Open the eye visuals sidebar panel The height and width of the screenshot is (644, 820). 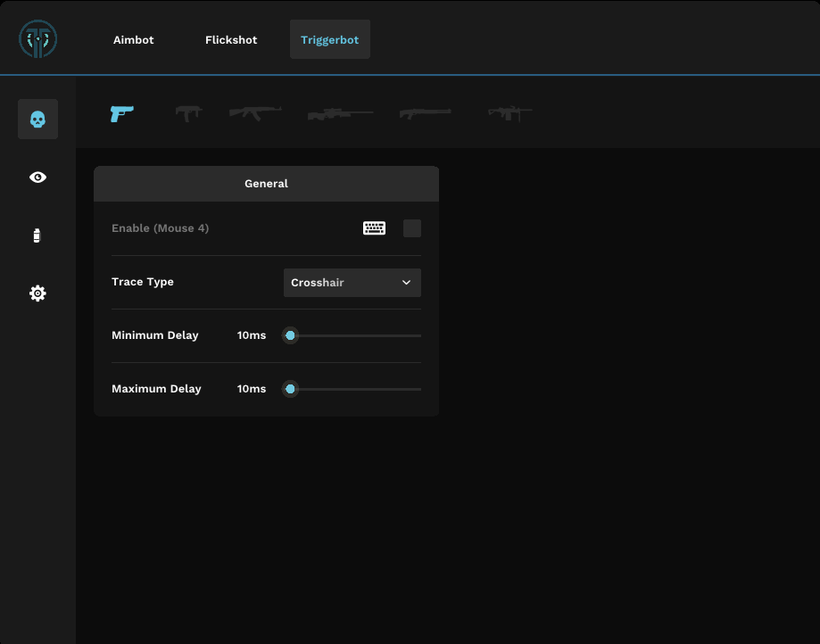point(37,177)
